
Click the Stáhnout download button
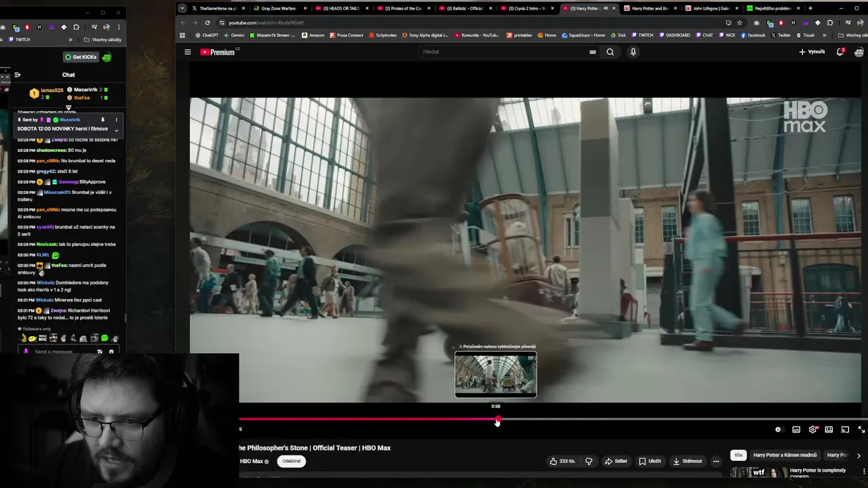click(687, 461)
